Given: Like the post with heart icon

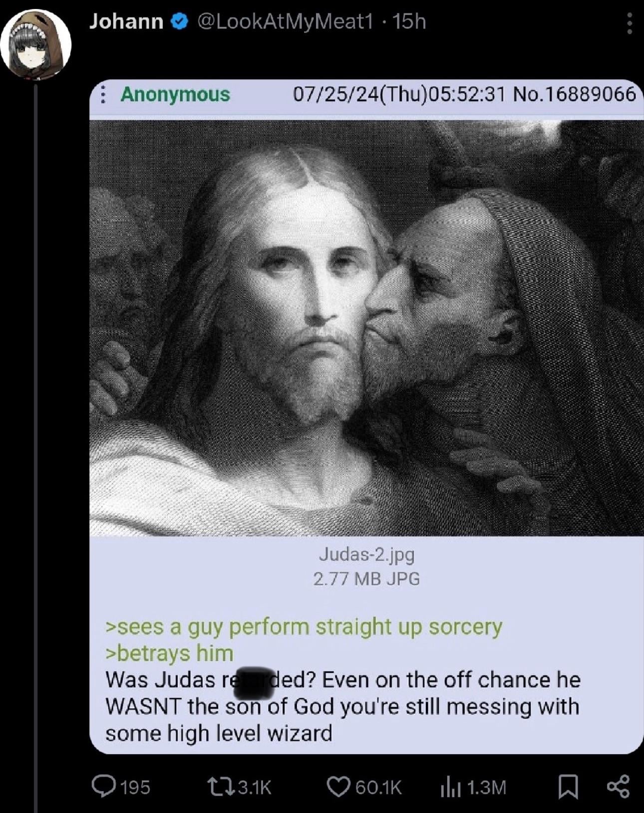Looking at the screenshot, I should coord(338,787).
